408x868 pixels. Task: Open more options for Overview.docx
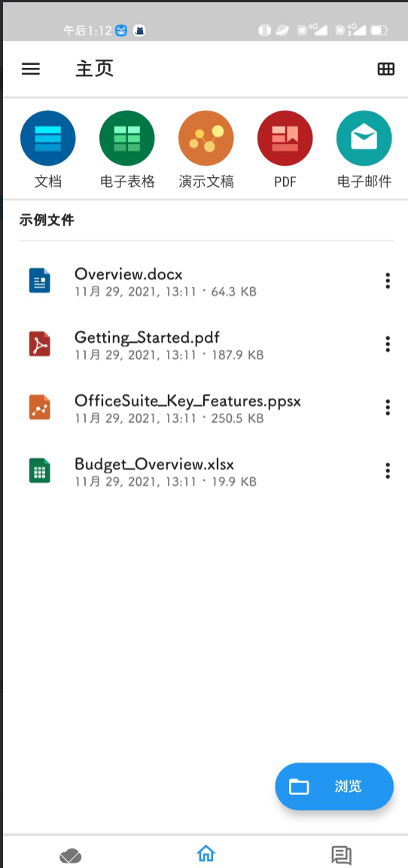388,280
